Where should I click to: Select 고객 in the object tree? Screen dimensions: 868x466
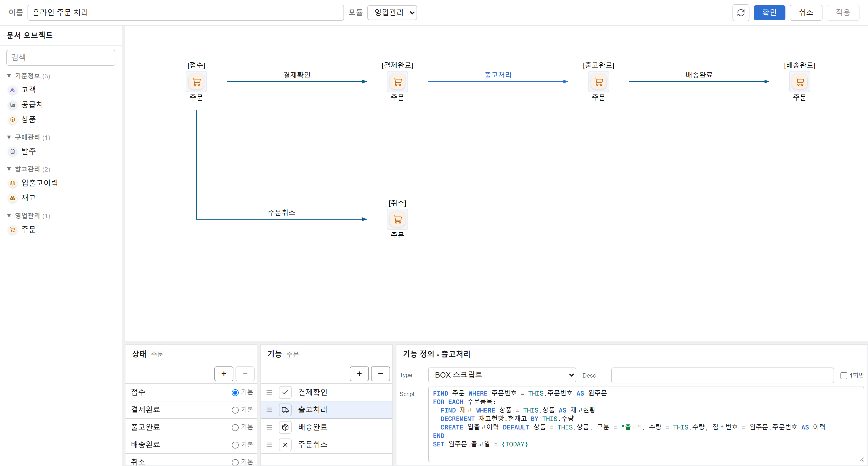28,90
